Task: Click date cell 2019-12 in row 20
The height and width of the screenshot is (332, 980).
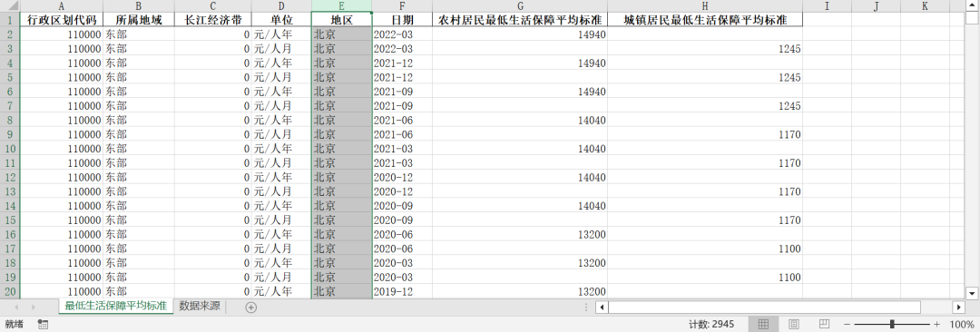Action: coord(402,291)
